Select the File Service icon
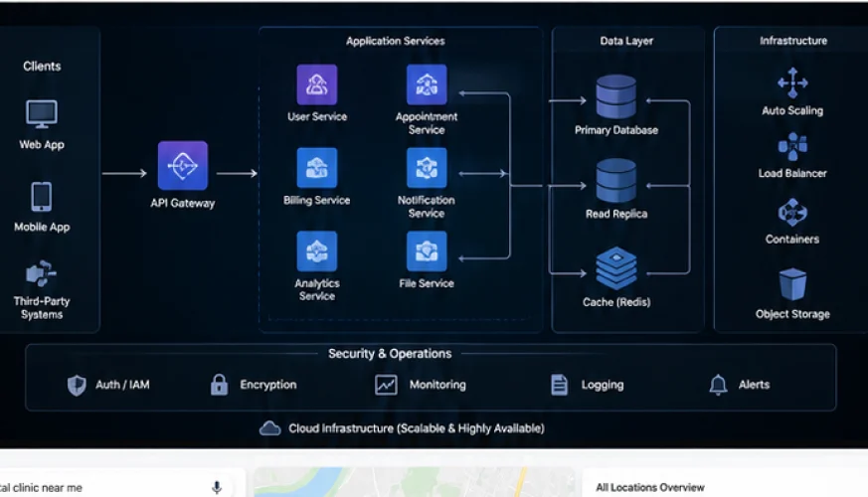 (x=427, y=251)
